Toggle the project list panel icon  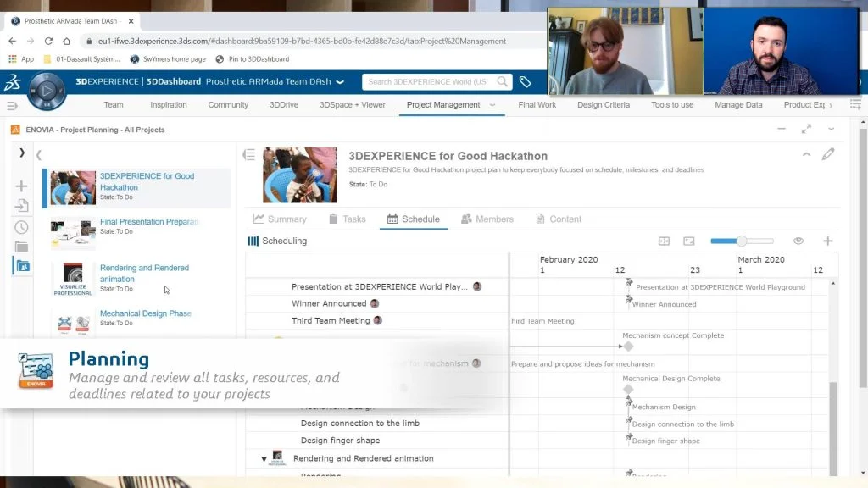click(248, 154)
